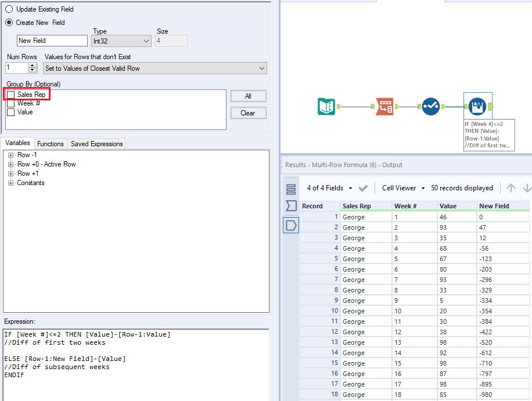532x401 pixels.
Task: Open the Saved Expressions tab
Action: click(96, 143)
